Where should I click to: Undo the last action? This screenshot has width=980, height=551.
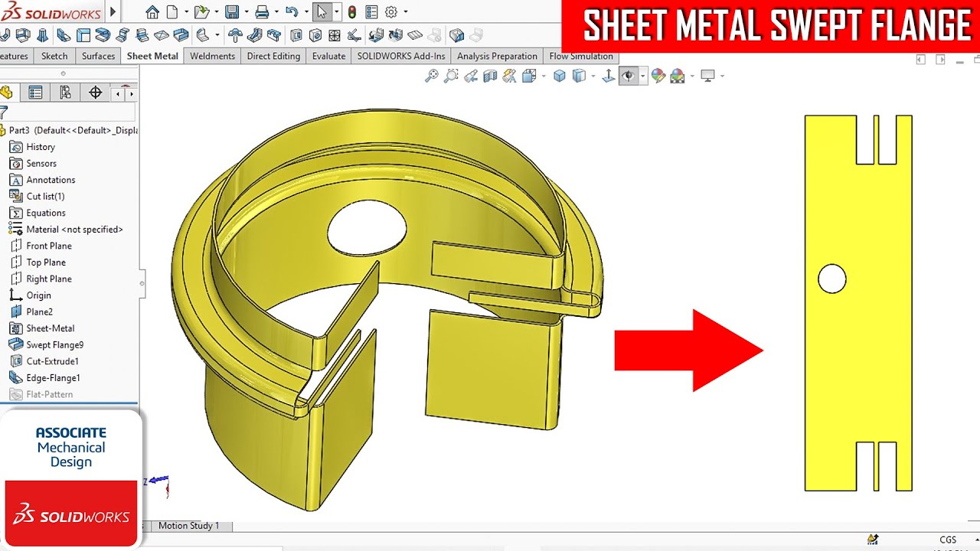[291, 12]
